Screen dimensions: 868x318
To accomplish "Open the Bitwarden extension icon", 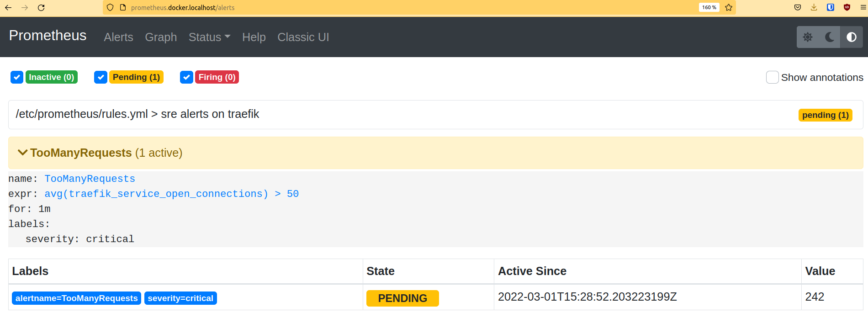I will click(x=831, y=7).
